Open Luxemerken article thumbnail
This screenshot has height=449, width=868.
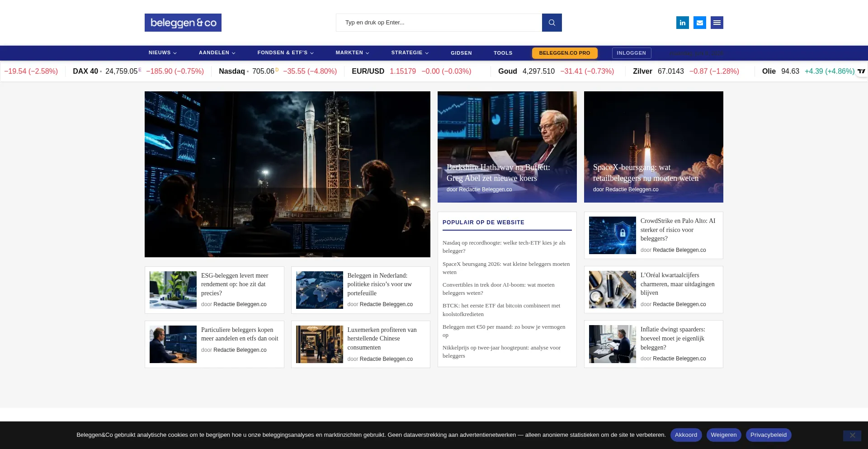pos(320,344)
